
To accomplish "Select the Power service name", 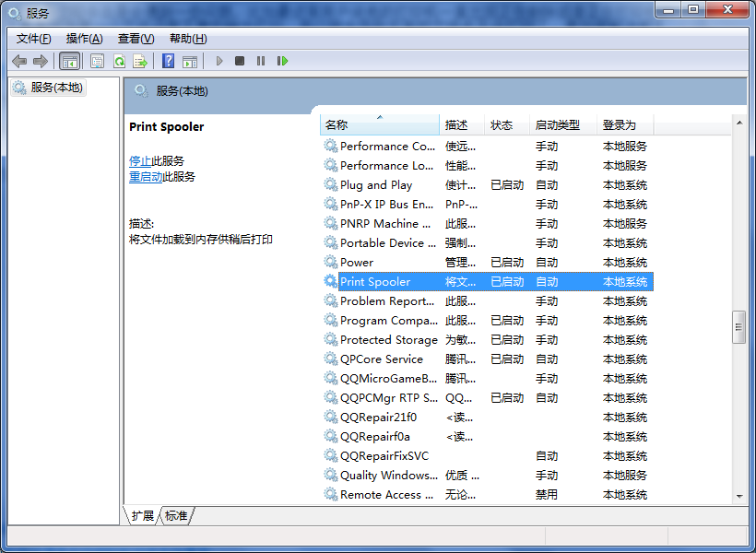I will pos(357,263).
